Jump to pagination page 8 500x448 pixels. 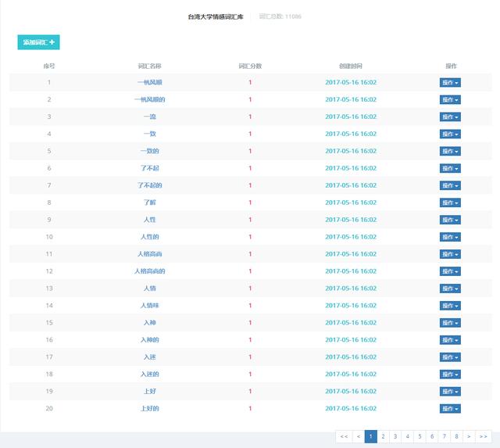[456, 436]
